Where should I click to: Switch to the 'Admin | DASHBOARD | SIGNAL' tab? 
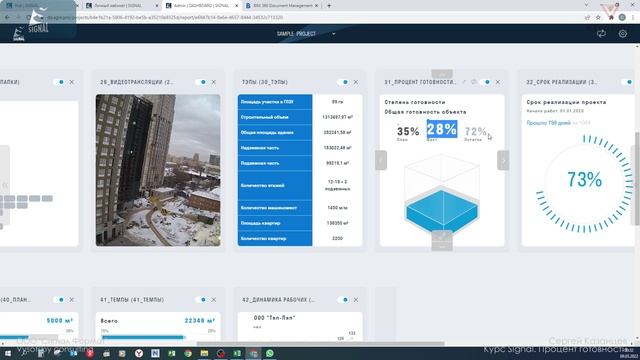(x=201, y=6)
